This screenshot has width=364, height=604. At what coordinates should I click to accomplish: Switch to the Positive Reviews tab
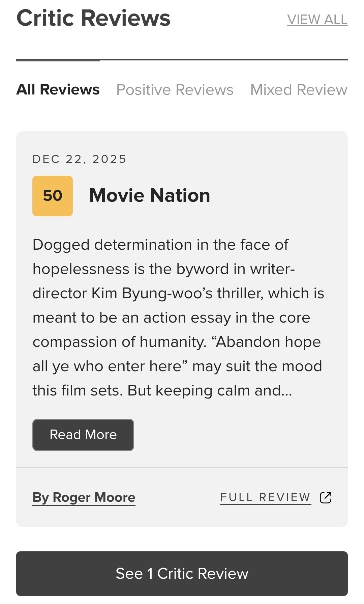click(x=175, y=90)
